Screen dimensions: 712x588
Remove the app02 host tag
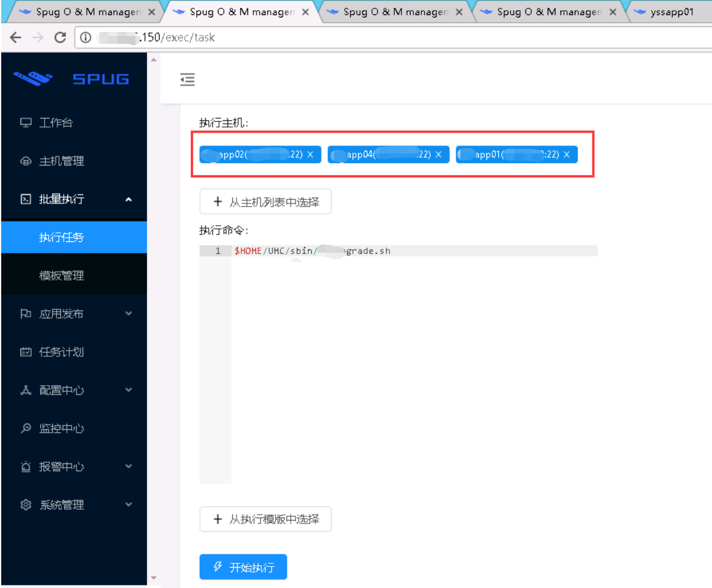(310, 155)
